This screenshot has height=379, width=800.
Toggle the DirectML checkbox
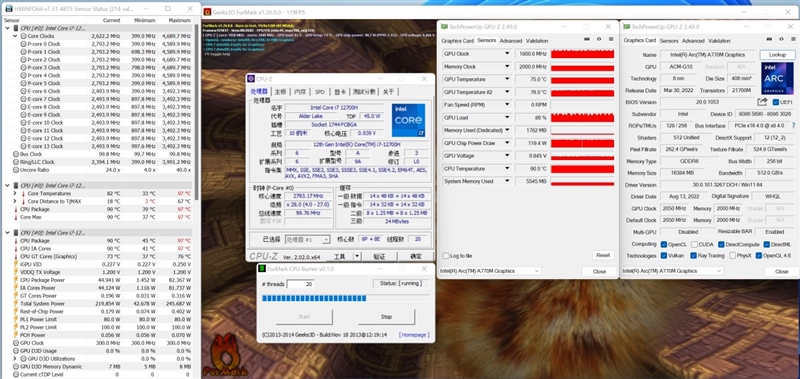[x=766, y=244]
